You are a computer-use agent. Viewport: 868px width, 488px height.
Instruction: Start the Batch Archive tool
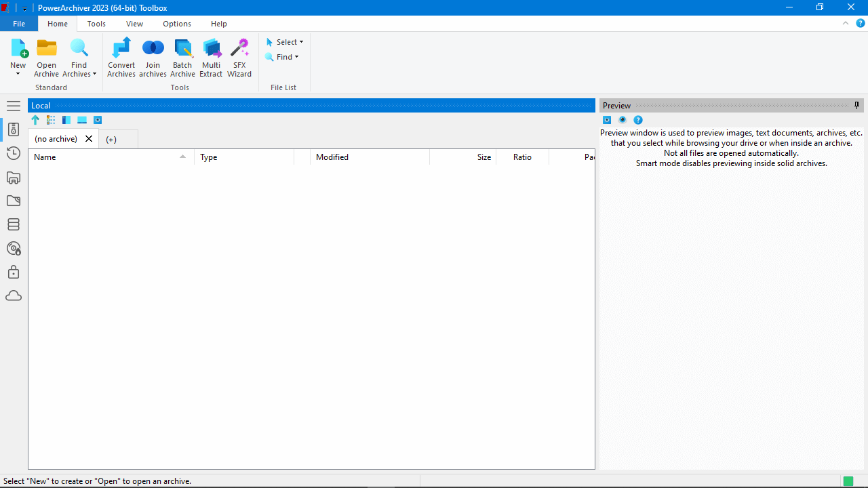point(182,58)
